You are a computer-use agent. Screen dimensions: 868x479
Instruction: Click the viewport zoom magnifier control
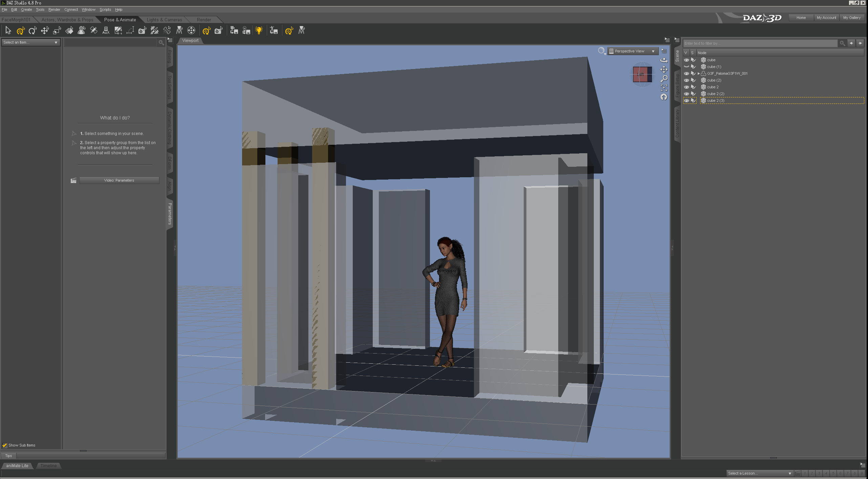(664, 79)
